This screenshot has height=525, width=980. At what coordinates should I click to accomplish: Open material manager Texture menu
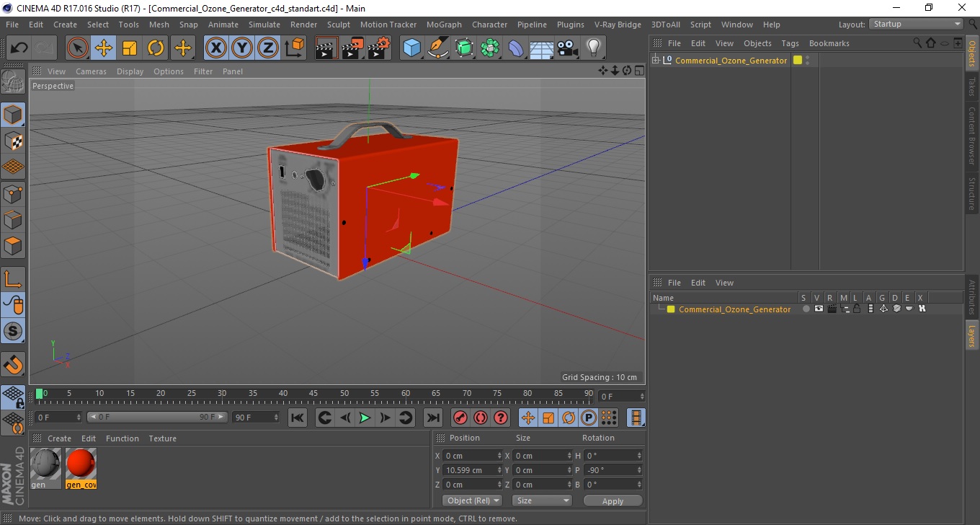162,438
